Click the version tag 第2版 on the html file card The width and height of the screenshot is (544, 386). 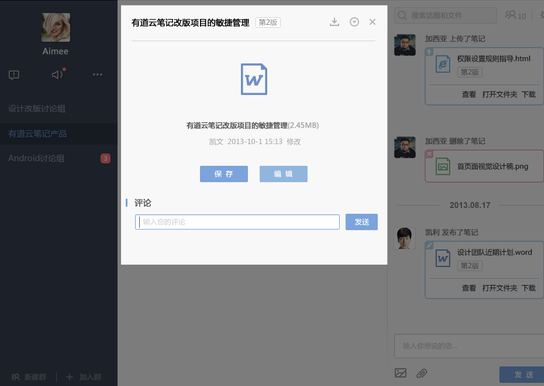pos(470,72)
